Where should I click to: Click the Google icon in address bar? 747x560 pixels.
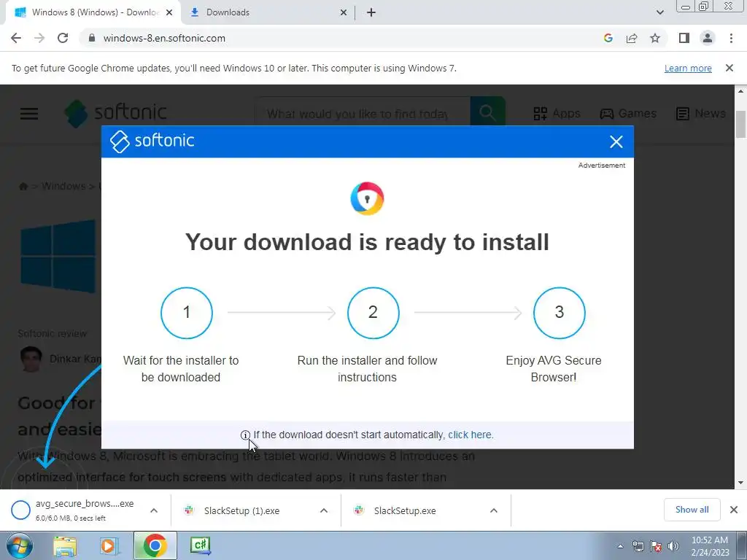pyautogui.click(x=608, y=38)
